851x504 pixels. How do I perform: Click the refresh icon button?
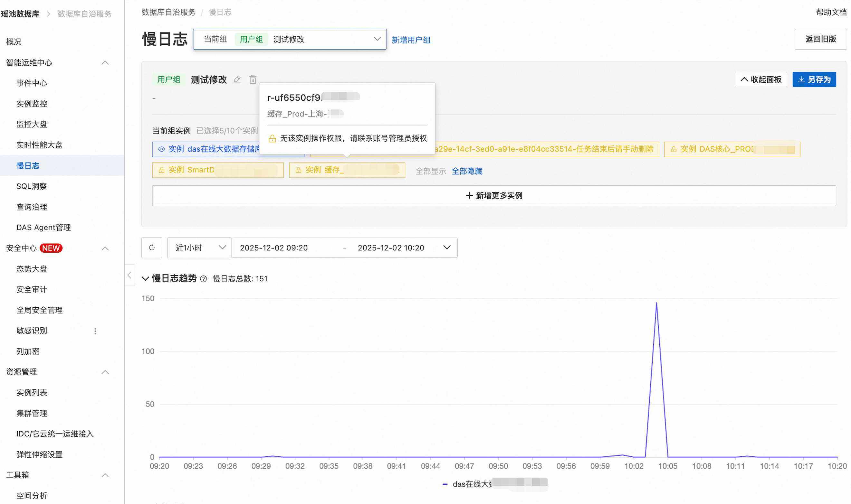click(152, 247)
